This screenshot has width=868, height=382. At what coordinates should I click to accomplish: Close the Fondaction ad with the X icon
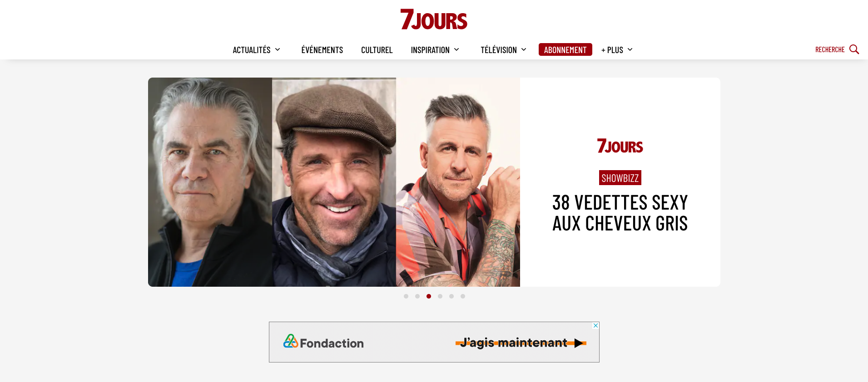595,326
